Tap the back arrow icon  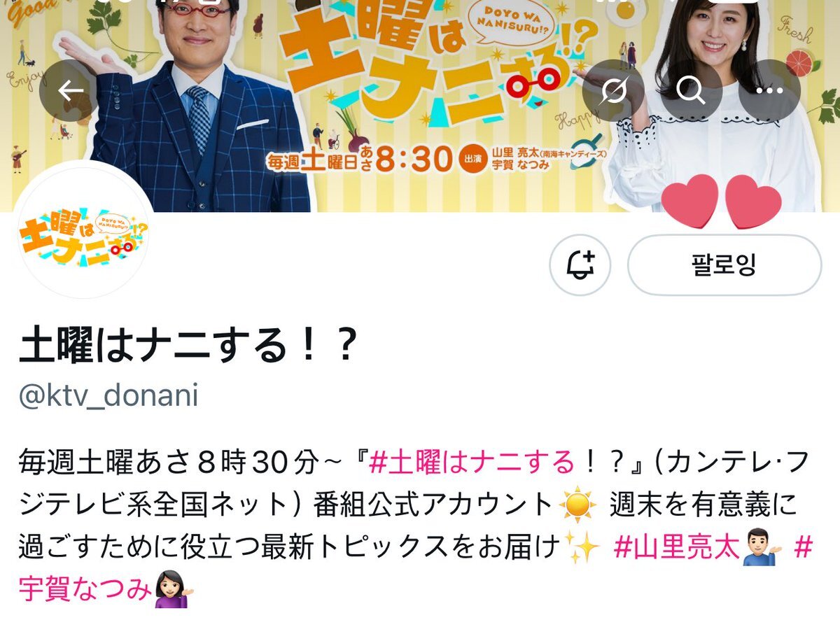tap(70, 92)
